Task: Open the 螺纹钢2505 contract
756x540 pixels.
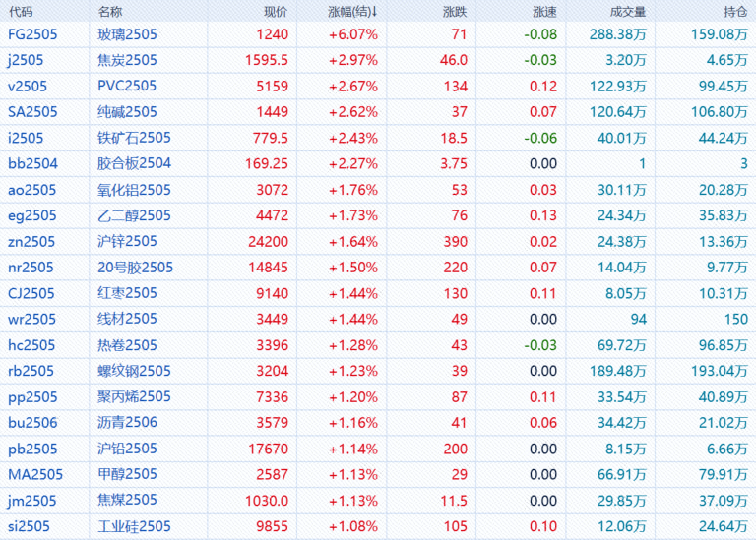Action: (x=134, y=371)
